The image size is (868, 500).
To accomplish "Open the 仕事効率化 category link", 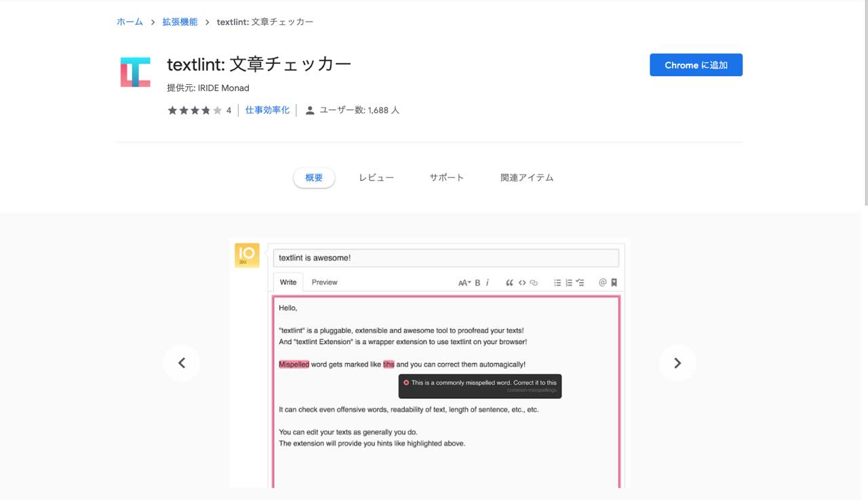I will tap(267, 109).
